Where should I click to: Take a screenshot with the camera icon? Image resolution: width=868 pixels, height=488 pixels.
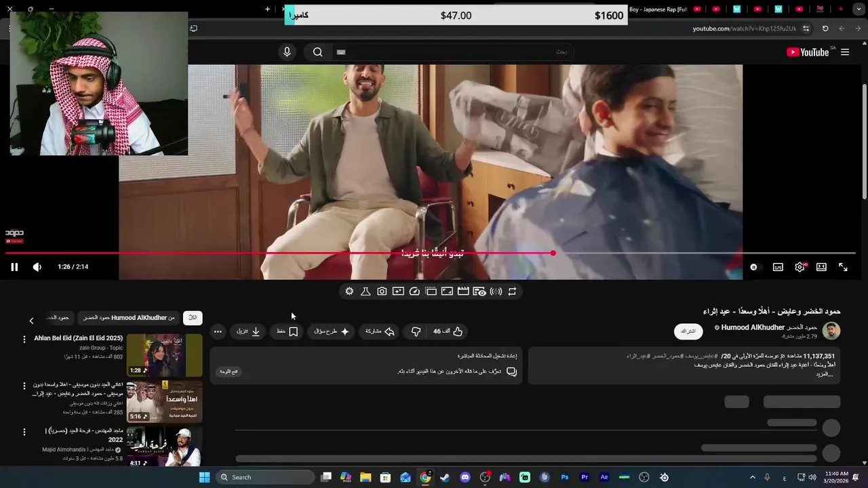click(382, 291)
